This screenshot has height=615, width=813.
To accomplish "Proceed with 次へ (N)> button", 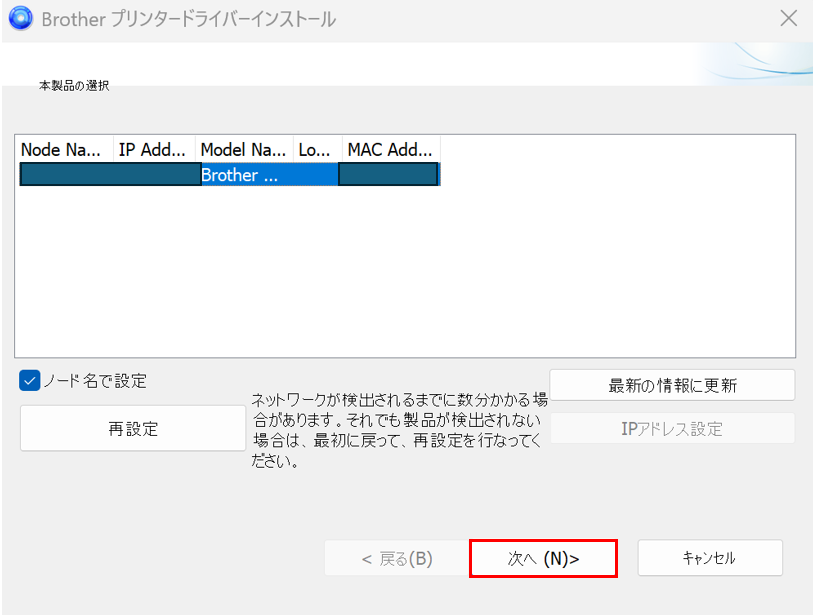I will [543, 558].
